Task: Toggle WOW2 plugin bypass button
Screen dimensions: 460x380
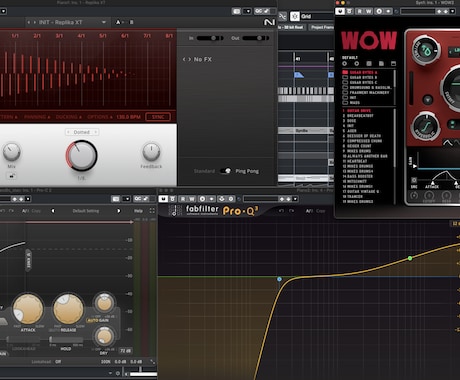Action: pyautogui.click(x=340, y=11)
